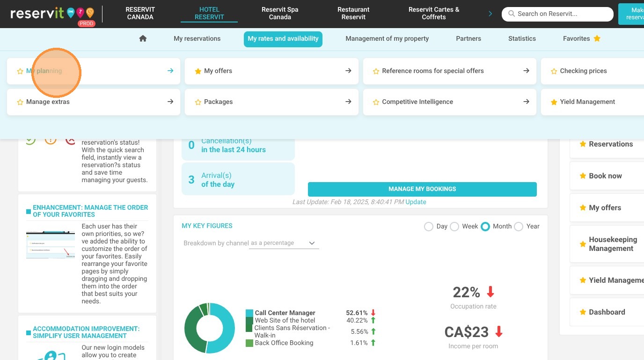Click the Update link next to Last Update
The height and width of the screenshot is (360, 644).
[416, 202]
